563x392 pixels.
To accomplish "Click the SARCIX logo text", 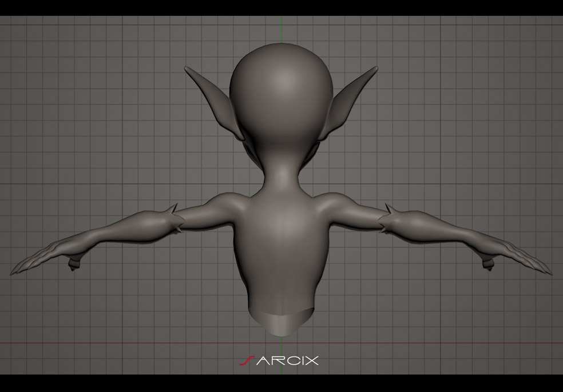I will 279,361.
